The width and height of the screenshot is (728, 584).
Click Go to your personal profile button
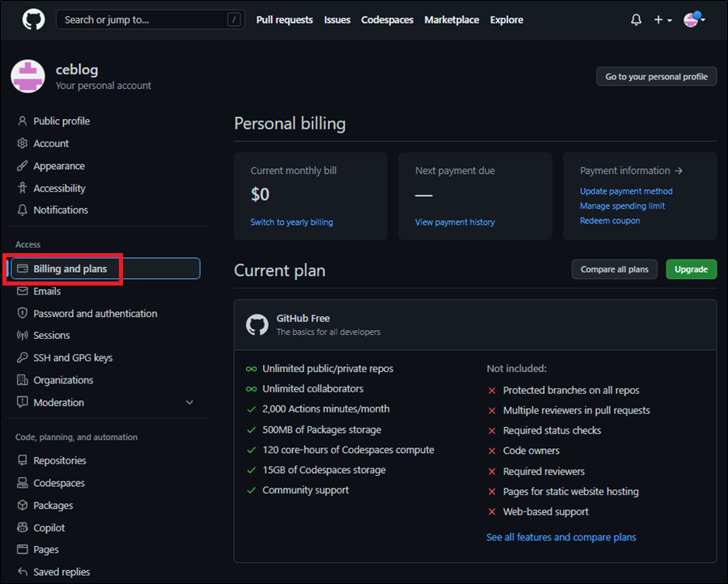click(x=657, y=77)
